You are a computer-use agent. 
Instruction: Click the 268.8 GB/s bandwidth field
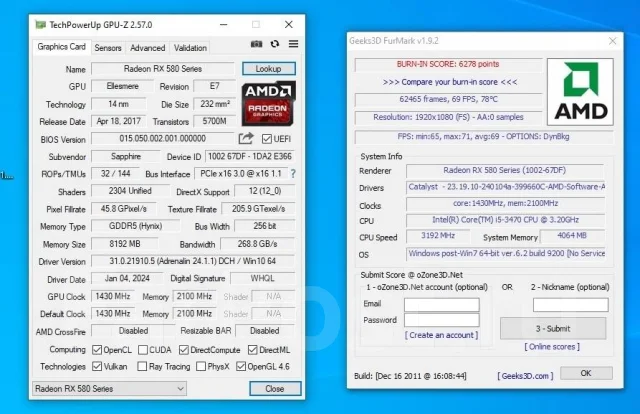[258, 244]
